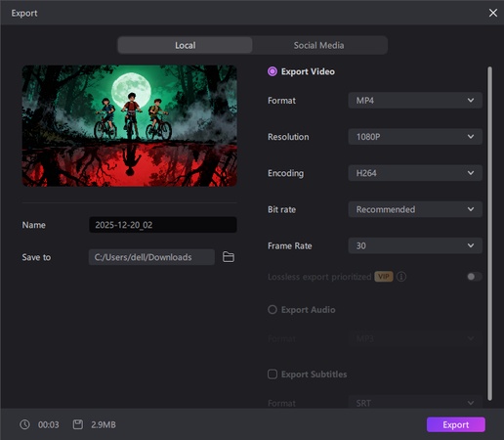The height and width of the screenshot is (440, 504).
Task: Click the video preview thumbnail
Action: 129,126
